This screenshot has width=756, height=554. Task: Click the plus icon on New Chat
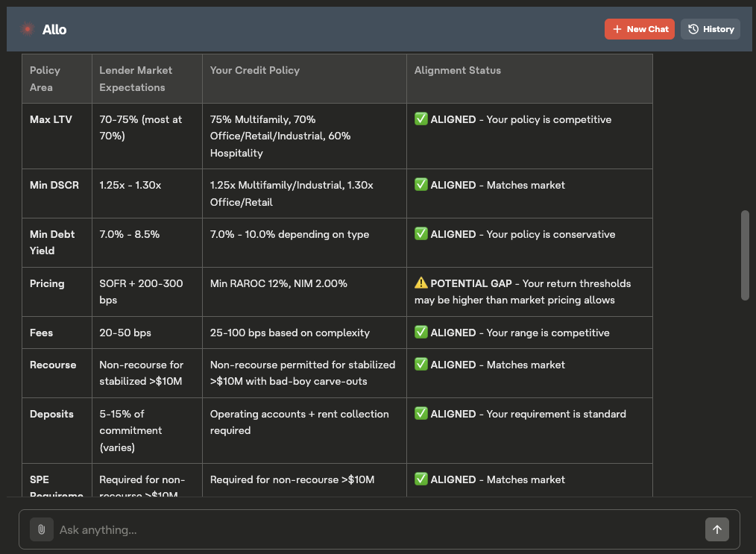pyautogui.click(x=617, y=29)
